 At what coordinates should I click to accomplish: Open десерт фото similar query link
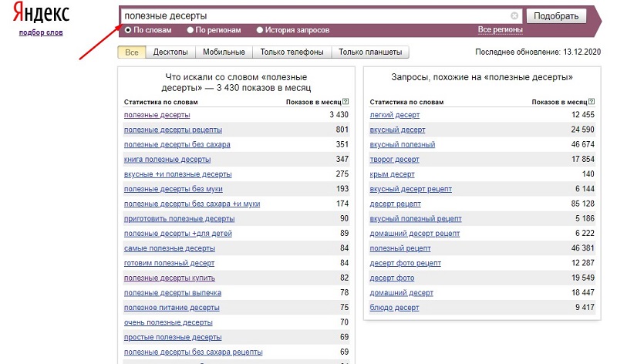pyautogui.click(x=392, y=278)
